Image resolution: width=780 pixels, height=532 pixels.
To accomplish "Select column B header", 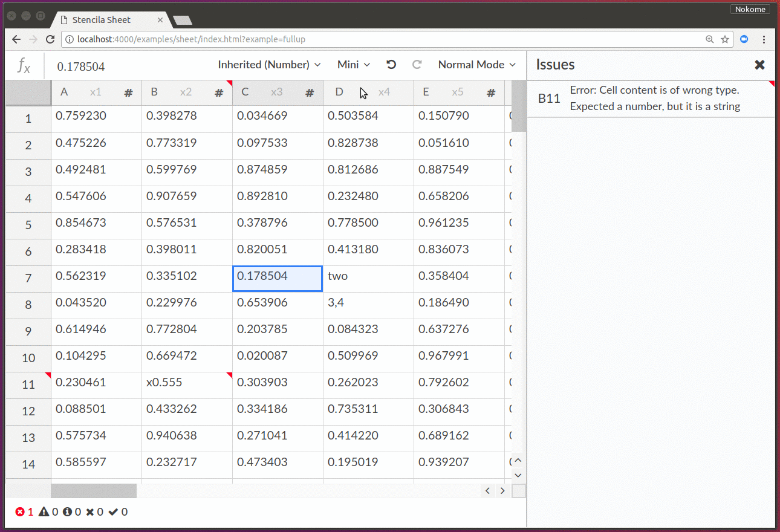I will [187, 92].
